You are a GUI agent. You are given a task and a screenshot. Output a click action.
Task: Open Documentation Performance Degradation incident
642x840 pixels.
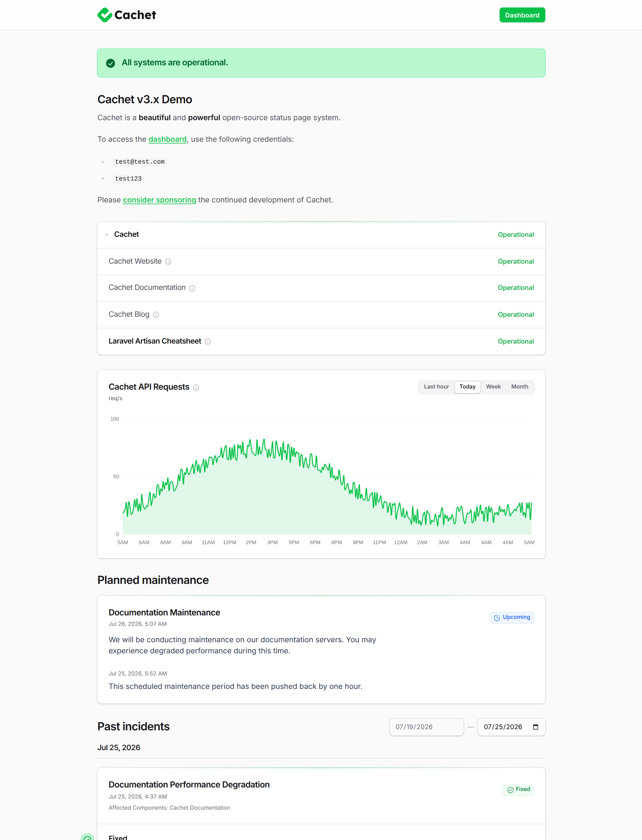point(189,785)
